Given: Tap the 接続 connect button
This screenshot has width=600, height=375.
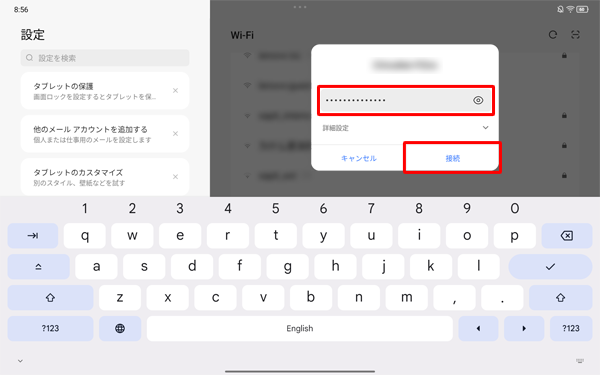Looking at the screenshot, I should [452, 158].
